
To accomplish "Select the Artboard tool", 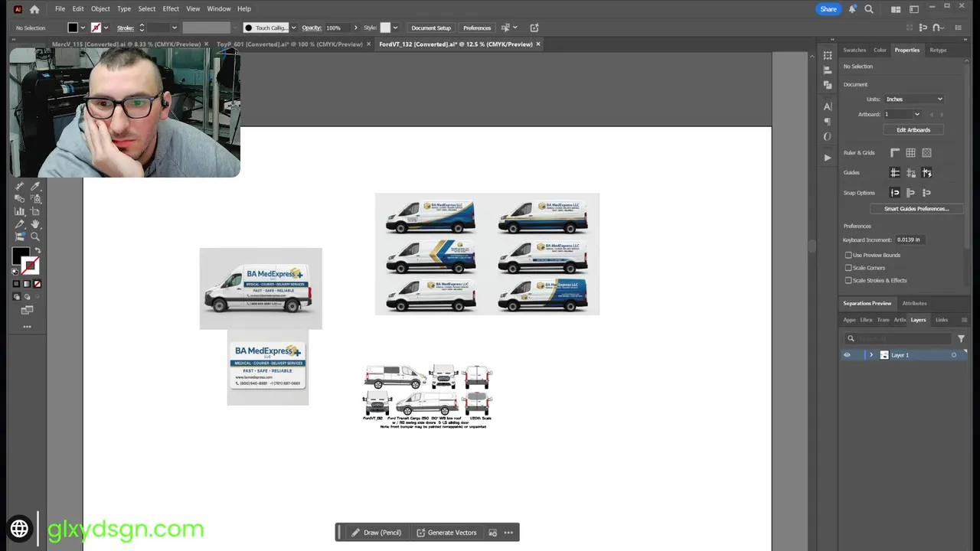I will pyautogui.click(x=35, y=211).
